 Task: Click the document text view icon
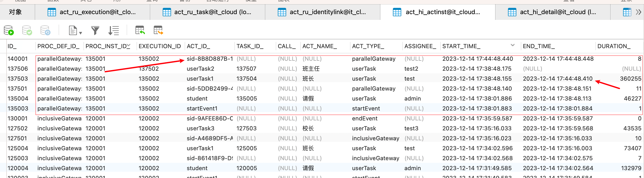pyautogui.click(x=73, y=30)
